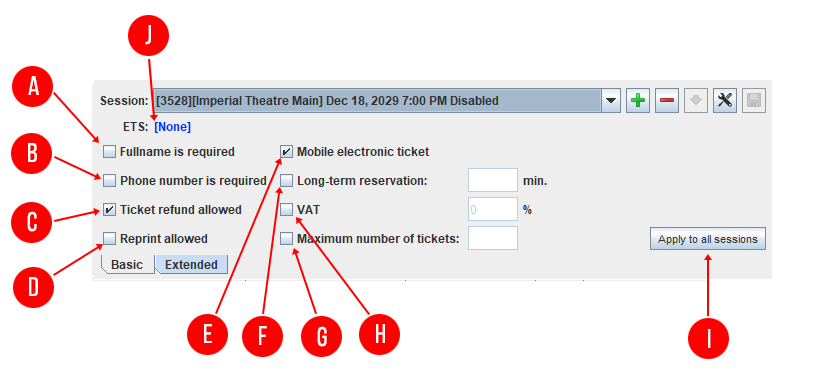The height and width of the screenshot is (383, 814).
Task: Uncheck Mobile electronic ticket
Action: point(287,152)
